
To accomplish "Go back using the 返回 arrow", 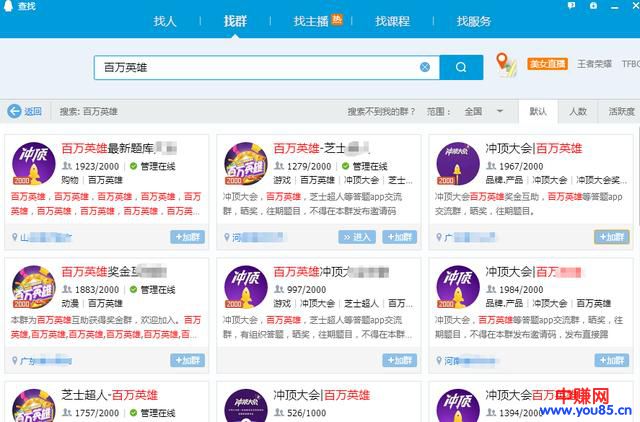I will (26, 112).
